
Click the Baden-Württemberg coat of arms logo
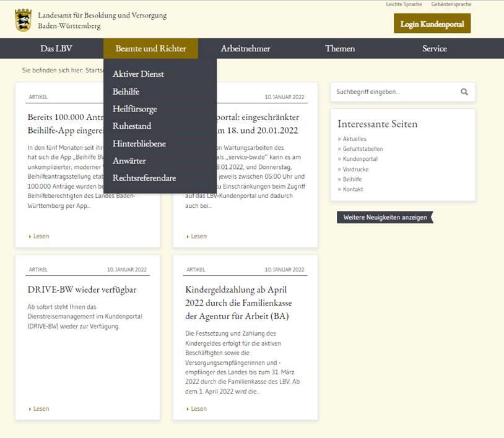pyautogui.click(x=23, y=20)
